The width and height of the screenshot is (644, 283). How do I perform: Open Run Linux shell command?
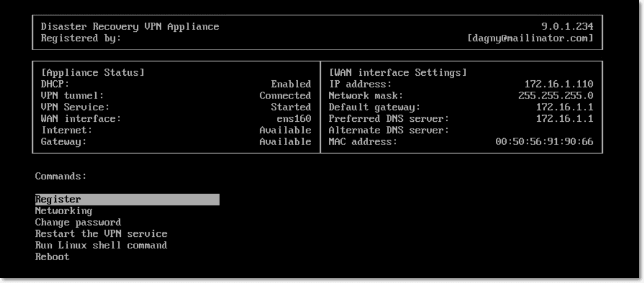pyautogui.click(x=101, y=245)
